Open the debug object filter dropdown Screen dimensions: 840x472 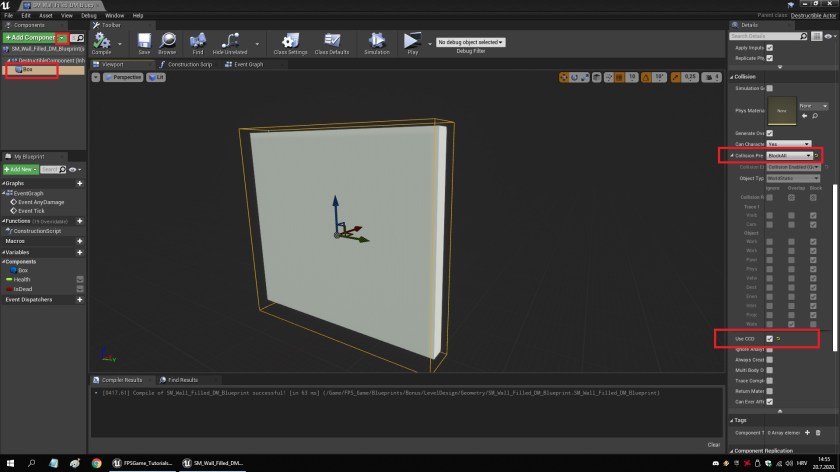pyautogui.click(x=471, y=42)
